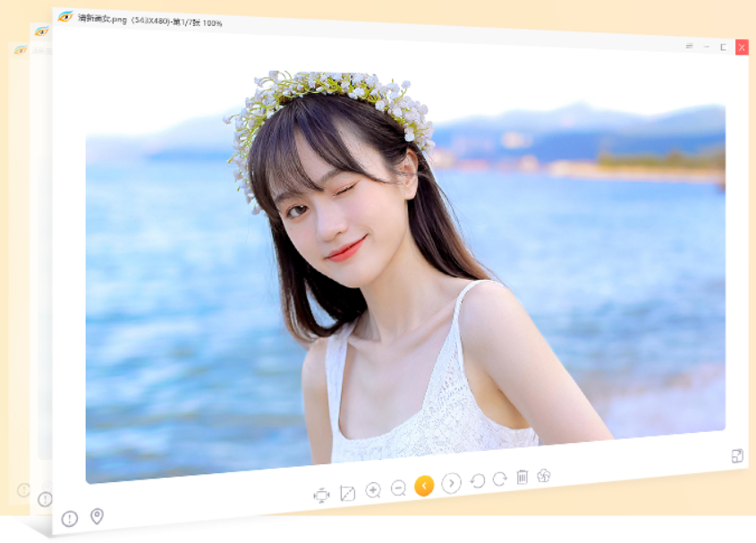
Task: Zoom in with the plus magnifier
Action: click(373, 490)
